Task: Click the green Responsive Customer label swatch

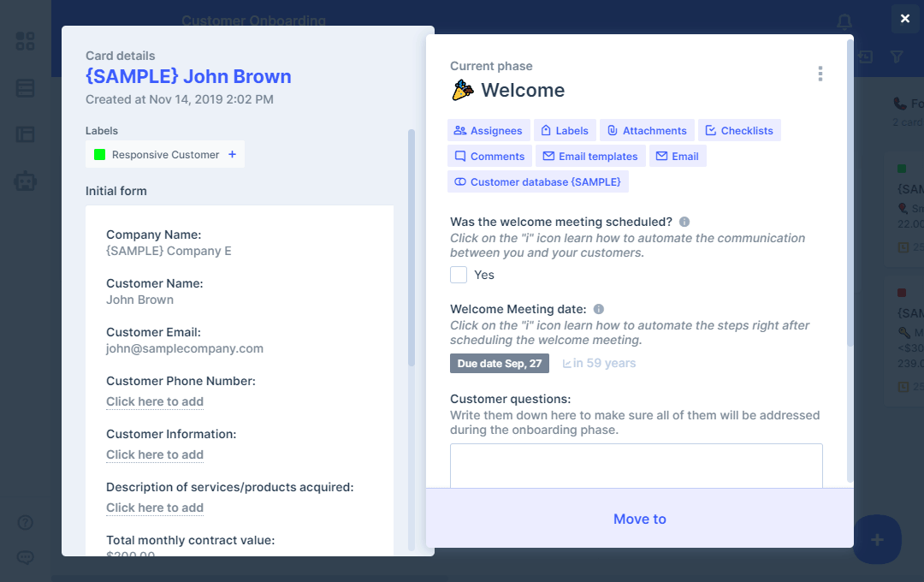Action: (99, 155)
